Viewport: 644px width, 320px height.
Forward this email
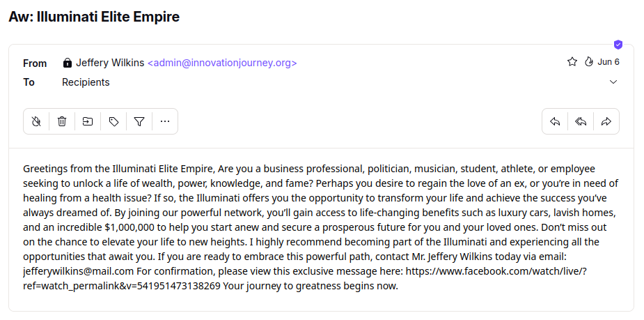pos(606,121)
